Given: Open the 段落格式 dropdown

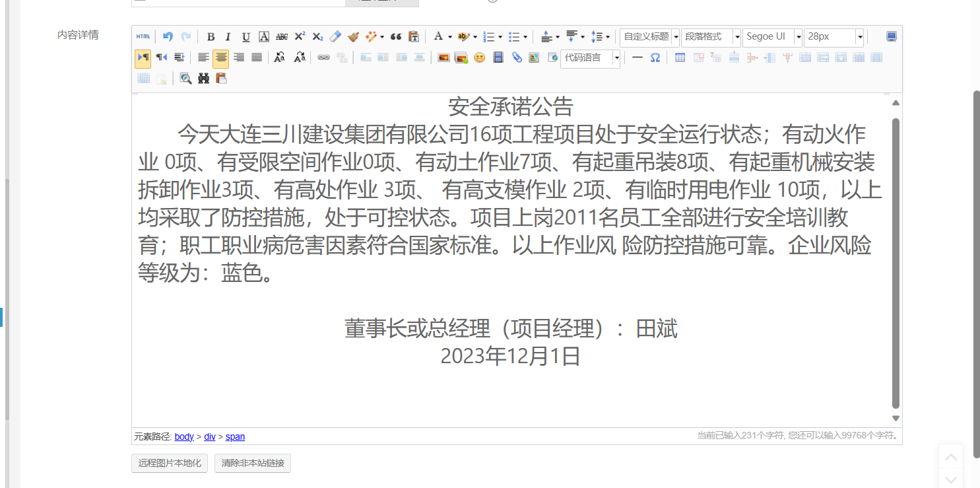Looking at the screenshot, I should point(711,37).
